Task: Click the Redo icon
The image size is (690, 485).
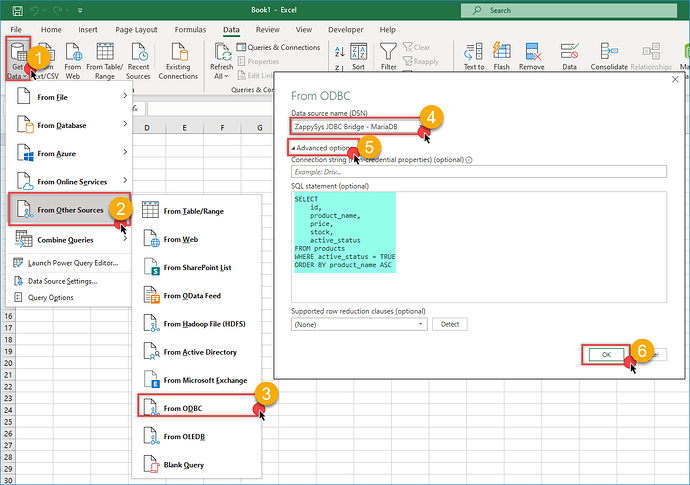Action: (x=57, y=10)
